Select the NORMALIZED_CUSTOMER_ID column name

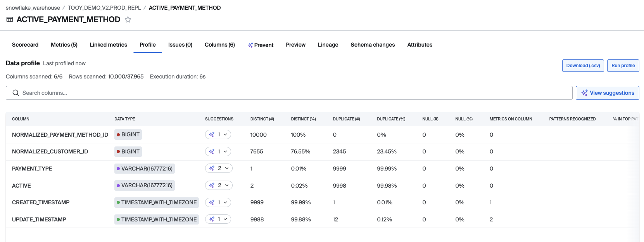click(x=50, y=151)
